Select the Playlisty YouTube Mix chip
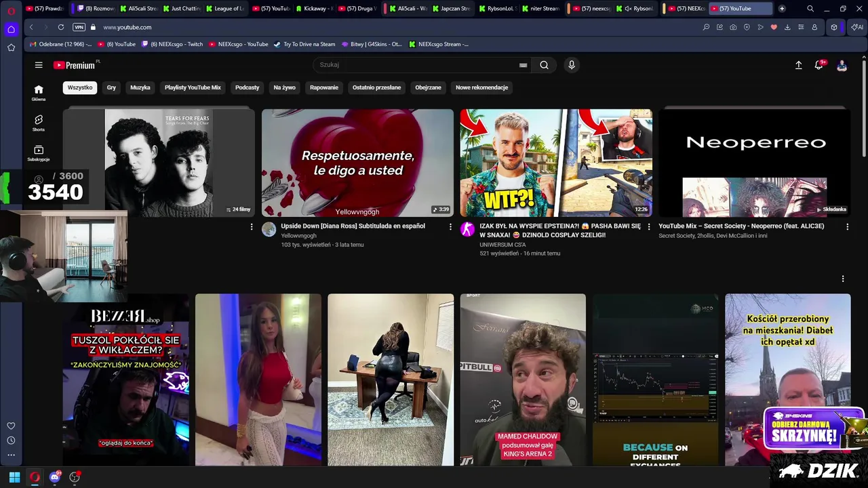Image resolution: width=868 pixels, height=488 pixels. (193, 87)
